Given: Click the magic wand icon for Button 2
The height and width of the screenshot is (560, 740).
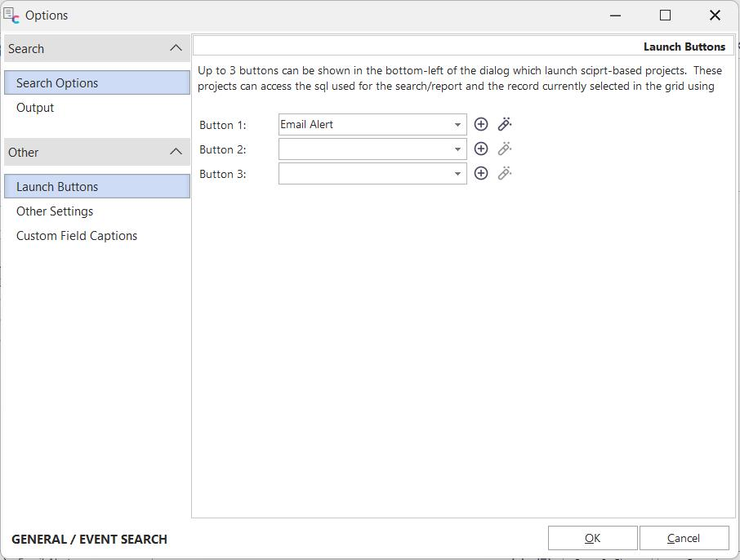Looking at the screenshot, I should click(505, 149).
